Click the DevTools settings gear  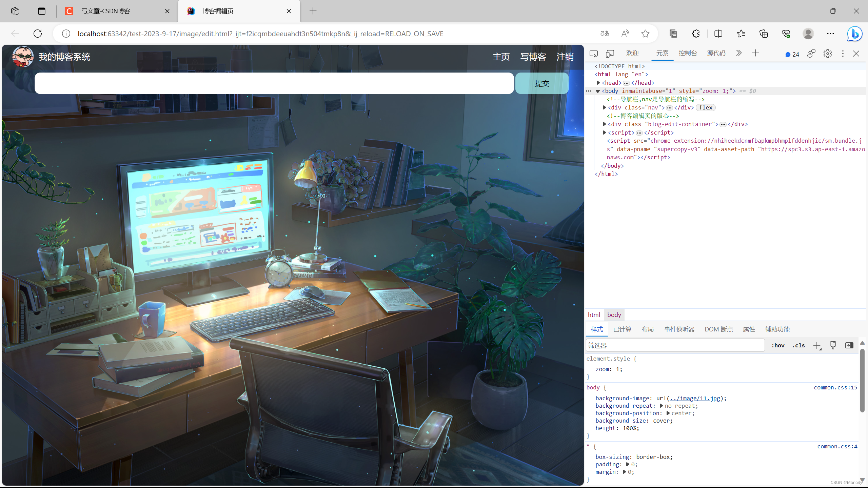tap(828, 54)
